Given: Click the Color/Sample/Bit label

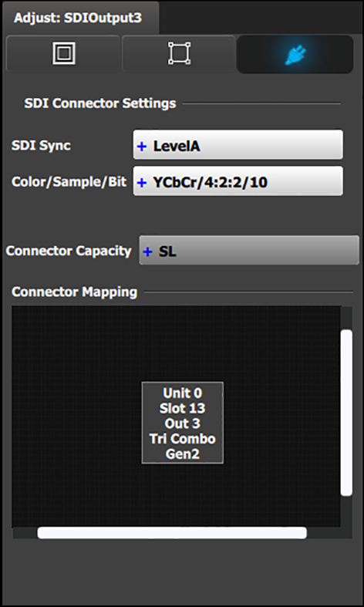Looking at the screenshot, I should click(x=69, y=181).
